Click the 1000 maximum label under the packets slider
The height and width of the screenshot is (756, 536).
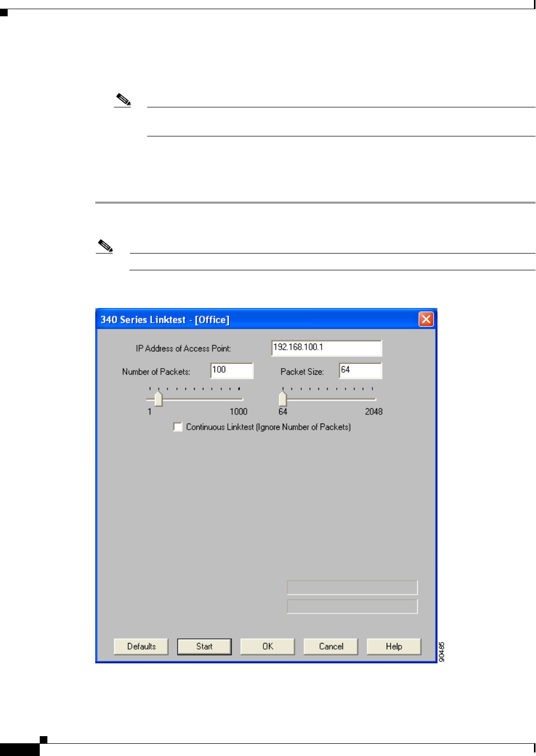coord(238,412)
